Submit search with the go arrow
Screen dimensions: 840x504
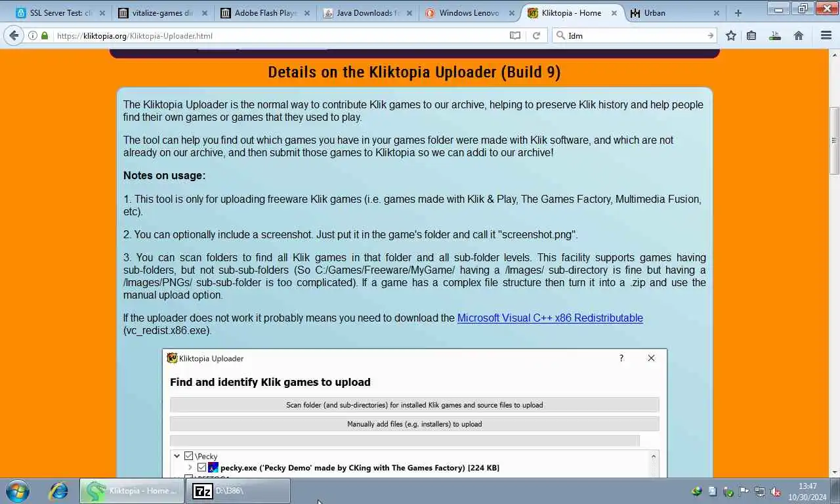click(x=711, y=36)
